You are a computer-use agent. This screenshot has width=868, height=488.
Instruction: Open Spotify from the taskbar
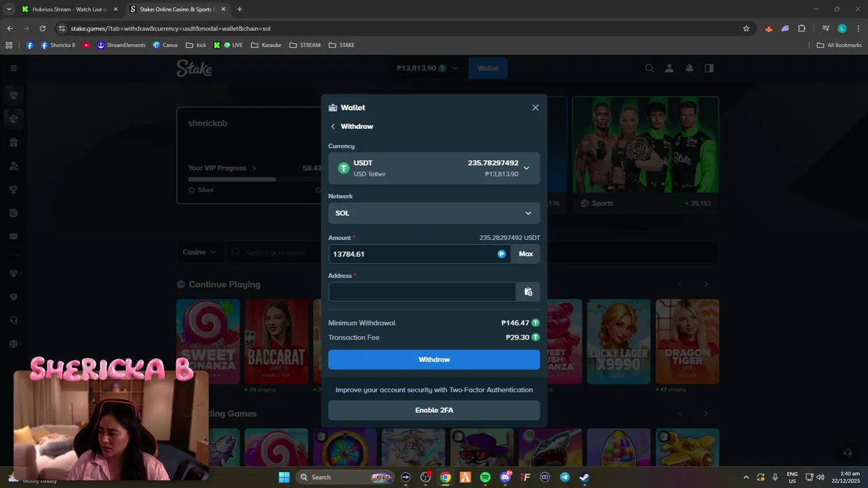tap(486, 477)
